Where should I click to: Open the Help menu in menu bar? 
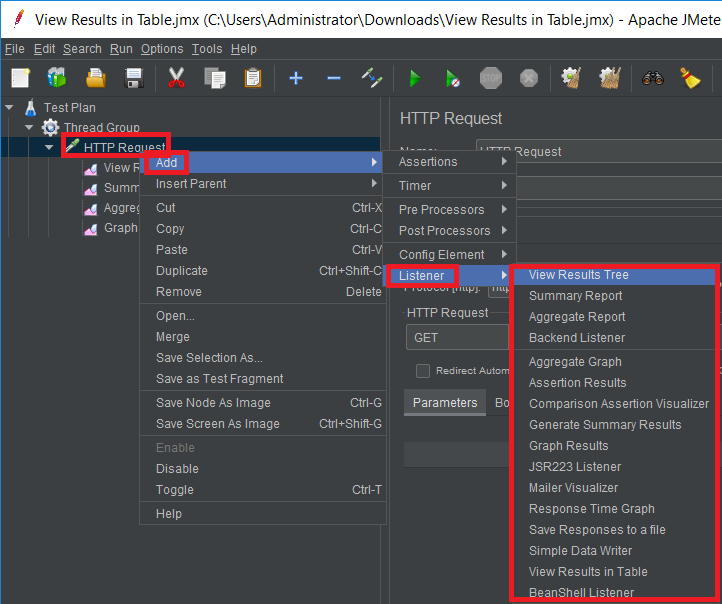point(244,49)
